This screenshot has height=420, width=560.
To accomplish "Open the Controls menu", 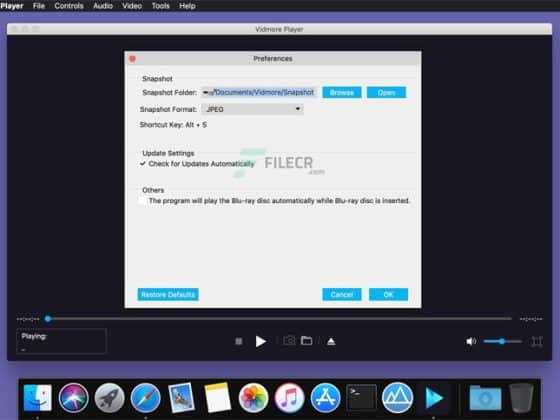I will coord(69,6).
